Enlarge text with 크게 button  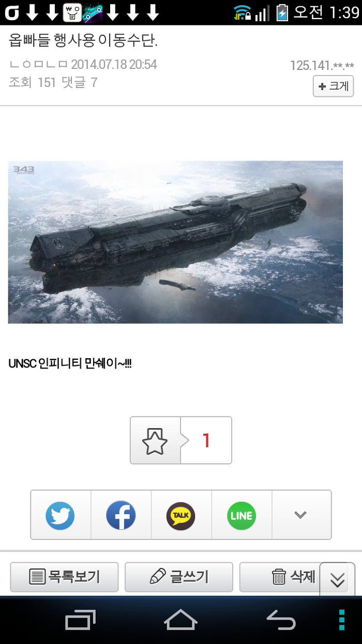pos(334,86)
